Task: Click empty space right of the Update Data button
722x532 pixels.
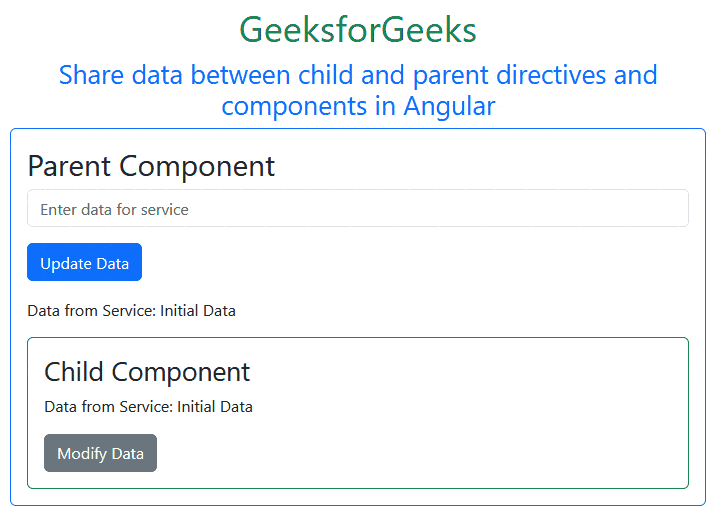Action: [414, 262]
